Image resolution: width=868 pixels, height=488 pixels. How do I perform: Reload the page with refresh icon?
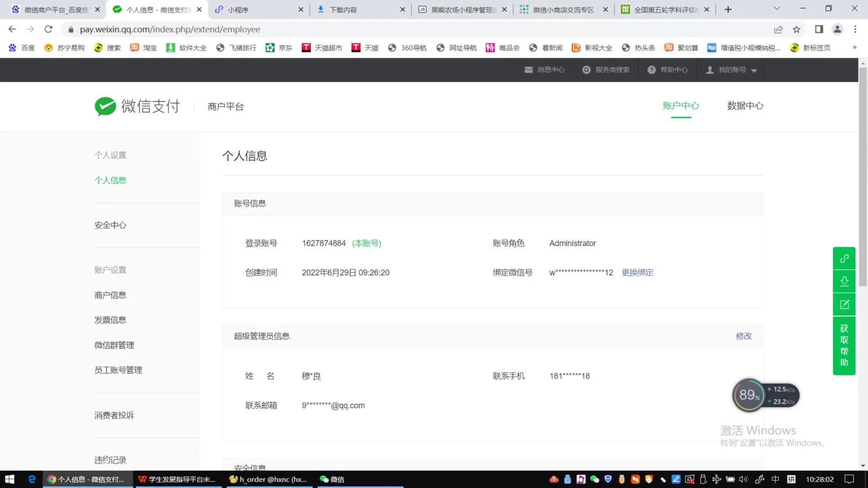(48, 29)
